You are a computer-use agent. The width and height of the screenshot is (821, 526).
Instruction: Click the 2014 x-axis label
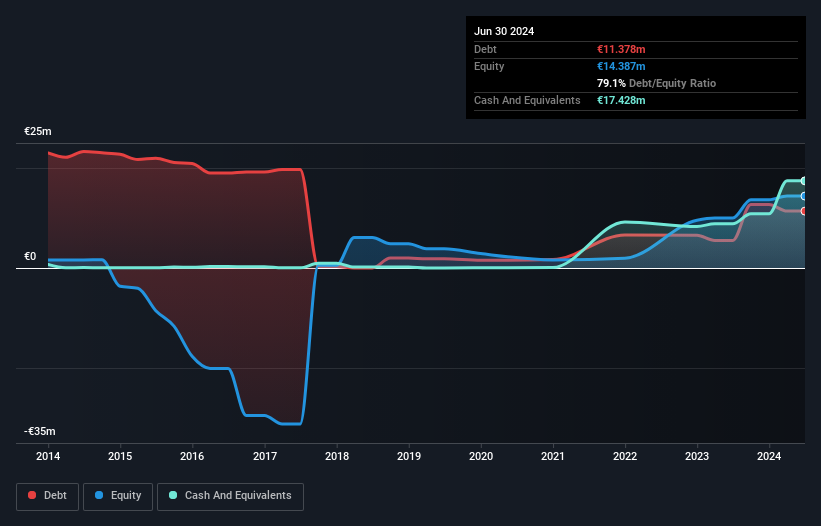click(48, 456)
